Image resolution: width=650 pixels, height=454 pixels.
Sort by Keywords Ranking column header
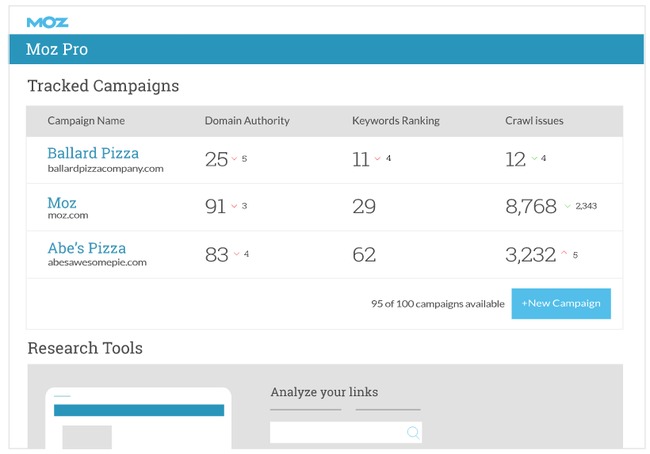(396, 121)
